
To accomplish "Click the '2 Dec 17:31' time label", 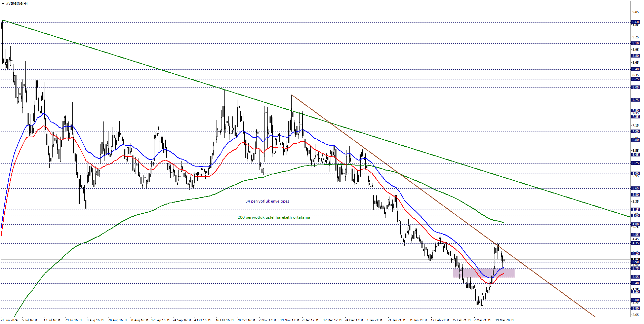I will click(x=310, y=320).
